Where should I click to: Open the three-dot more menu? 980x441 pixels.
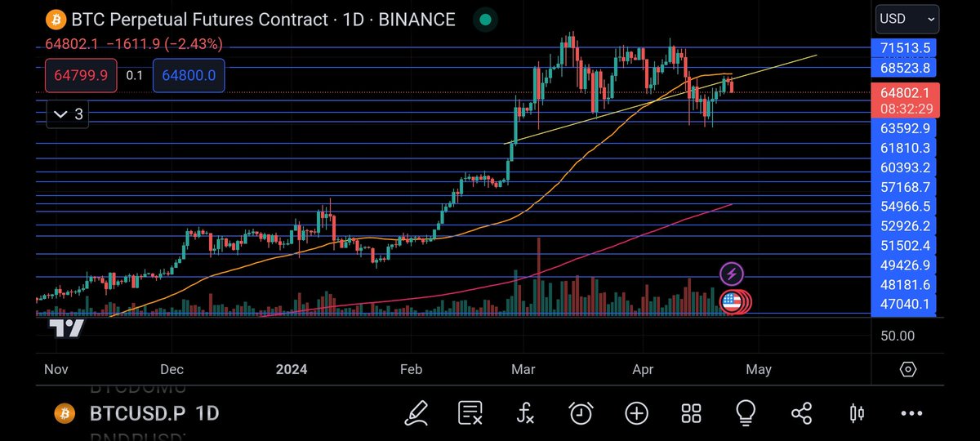pos(912,413)
